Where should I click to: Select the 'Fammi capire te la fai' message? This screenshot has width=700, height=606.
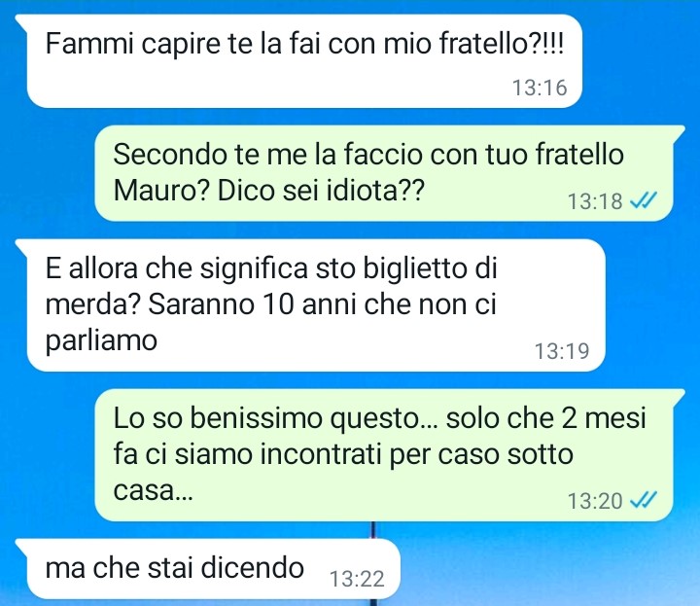coord(299,61)
